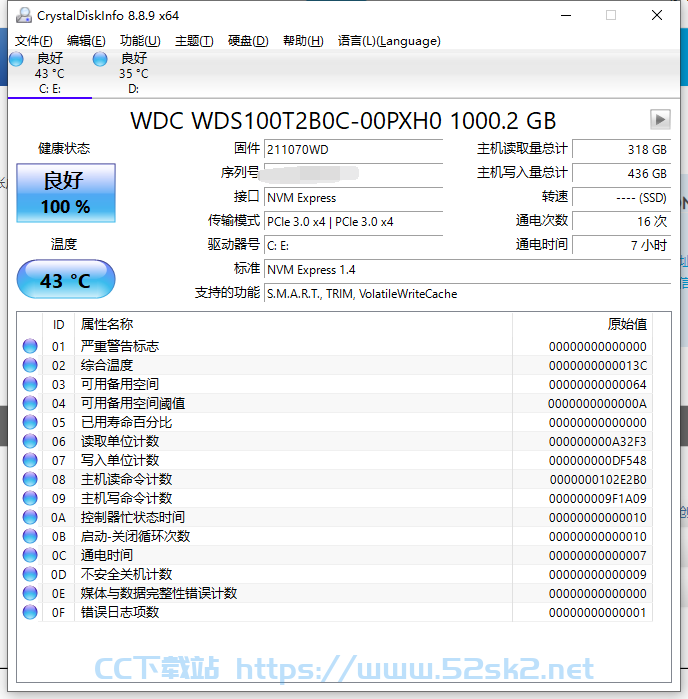Image resolution: width=688 pixels, height=699 pixels.
Task: Click status orb of row 0C 通电时间
Action: pos(30,555)
